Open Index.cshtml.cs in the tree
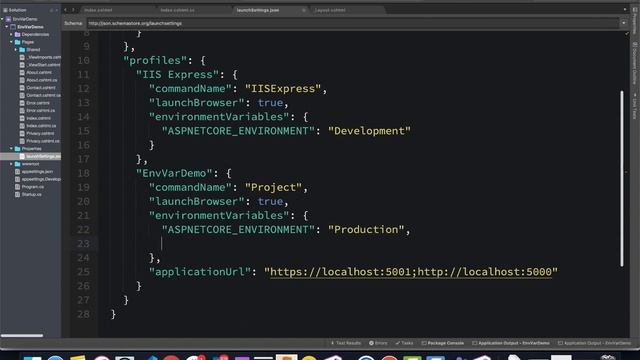Viewport: 640px width, 360px height. (41, 126)
